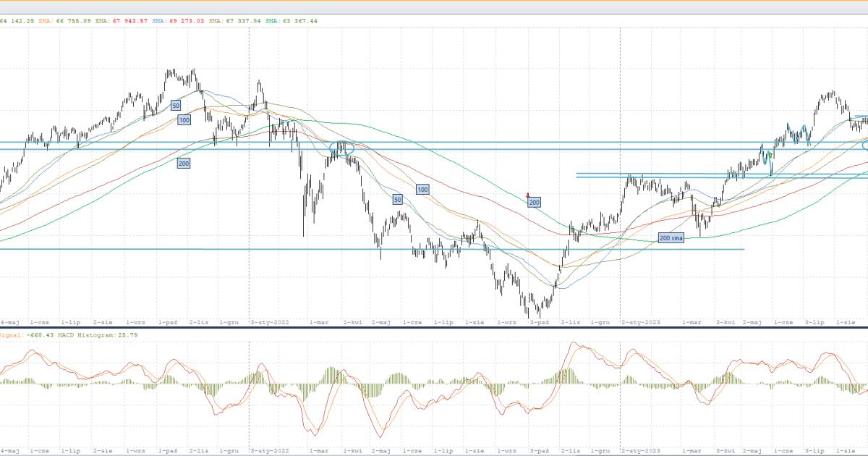This screenshot has width=868, height=456.
Task: Select the "50" label near the 2021 price peak
Action: pos(176,106)
